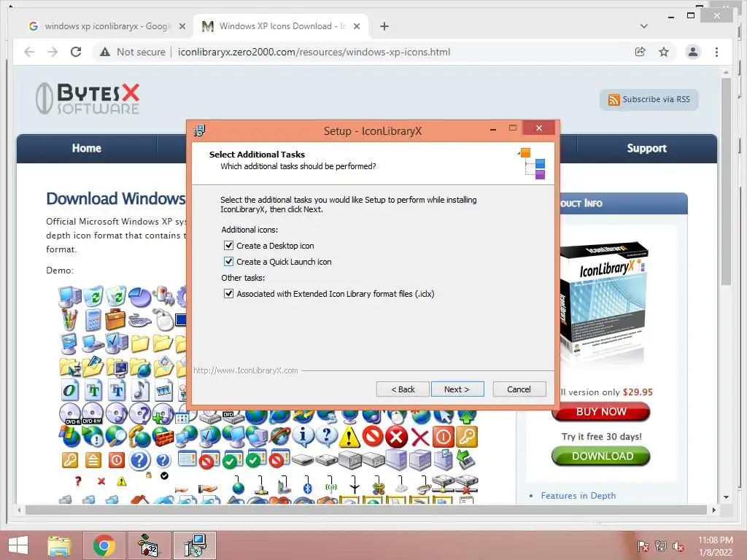Click Next in the setup wizard
Screen dimensions: 747x560
pyautogui.click(x=457, y=389)
